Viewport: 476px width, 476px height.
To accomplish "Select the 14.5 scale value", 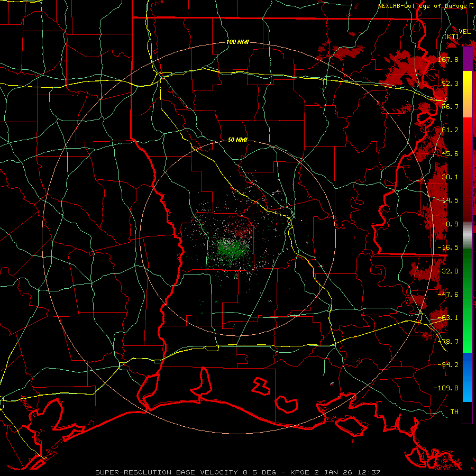I will 450,200.
